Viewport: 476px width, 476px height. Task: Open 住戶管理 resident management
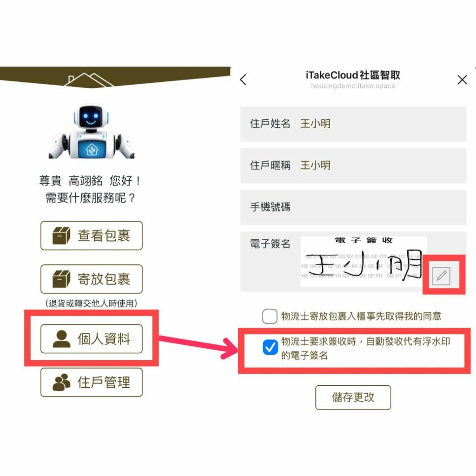point(92,382)
